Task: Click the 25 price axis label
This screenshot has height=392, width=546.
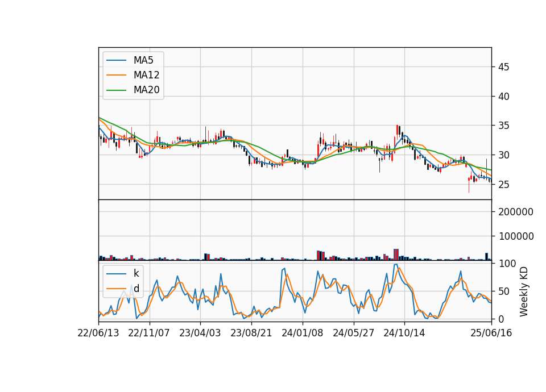Action: (503, 184)
